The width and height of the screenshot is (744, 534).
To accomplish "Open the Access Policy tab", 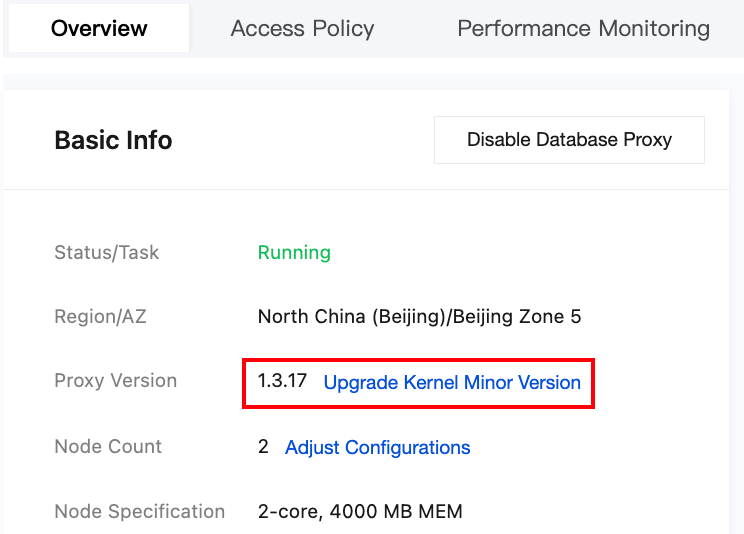I will point(302,28).
